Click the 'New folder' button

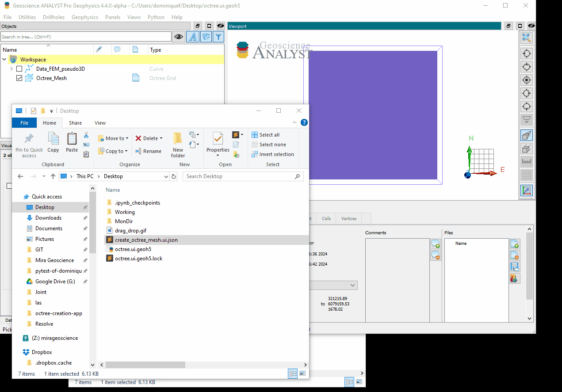pos(178,145)
